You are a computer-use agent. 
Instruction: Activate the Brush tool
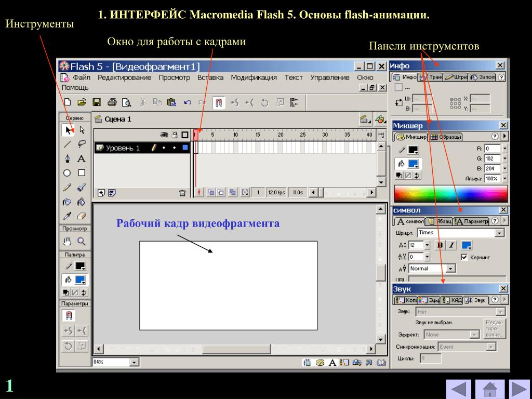(82, 187)
